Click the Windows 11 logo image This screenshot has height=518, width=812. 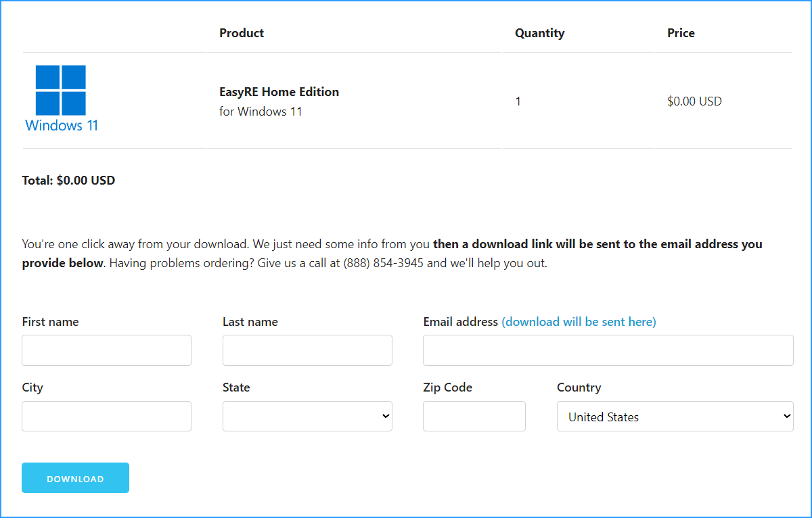tap(62, 98)
